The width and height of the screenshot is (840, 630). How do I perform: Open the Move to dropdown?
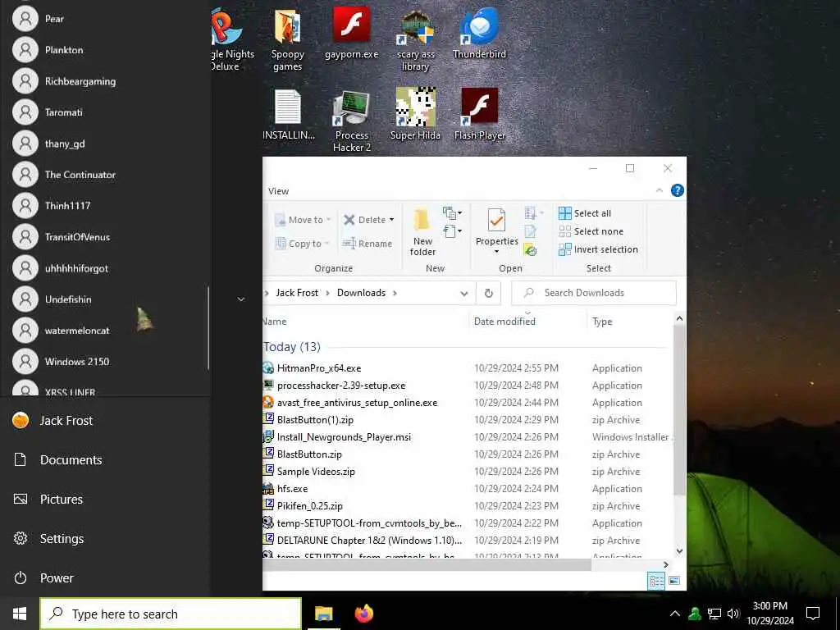point(303,220)
